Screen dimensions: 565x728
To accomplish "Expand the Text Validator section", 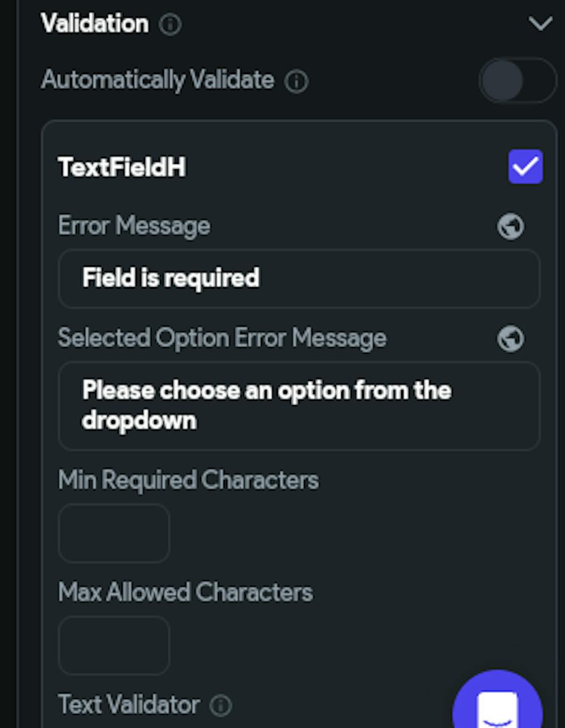I will pos(128,705).
